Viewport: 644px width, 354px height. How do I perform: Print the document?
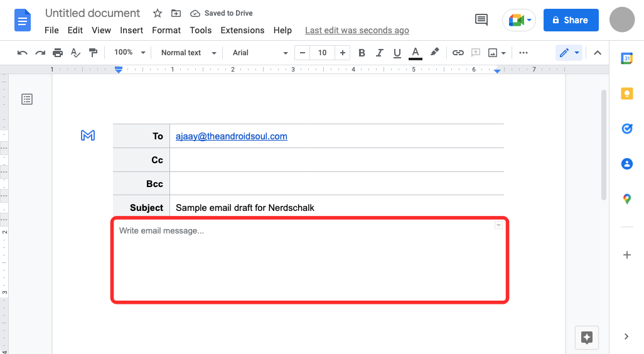pyautogui.click(x=58, y=53)
